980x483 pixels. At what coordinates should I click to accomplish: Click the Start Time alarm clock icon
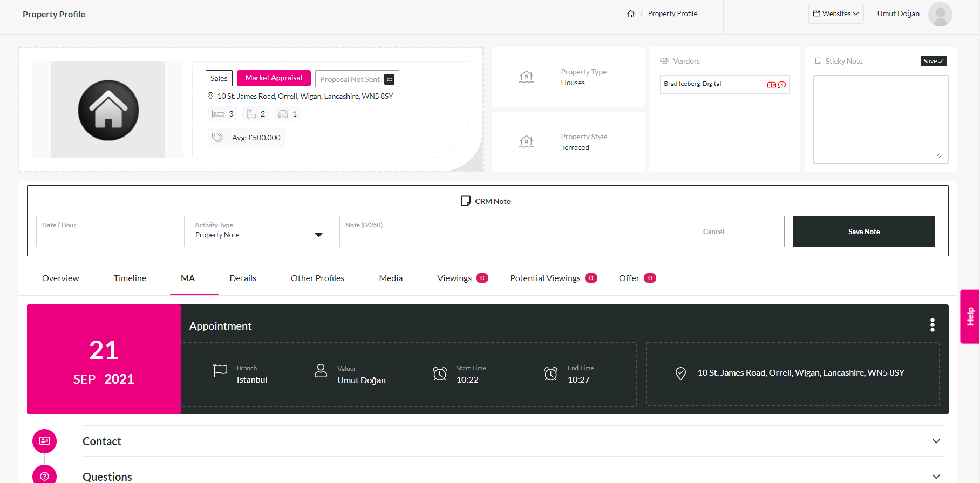click(x=440, y=373)
